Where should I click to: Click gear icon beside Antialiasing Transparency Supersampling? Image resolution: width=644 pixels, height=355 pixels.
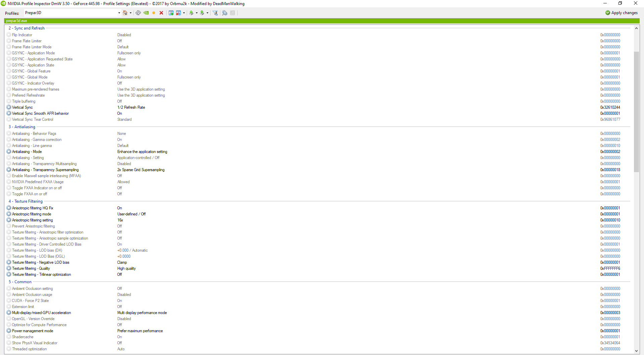(9, 170)
